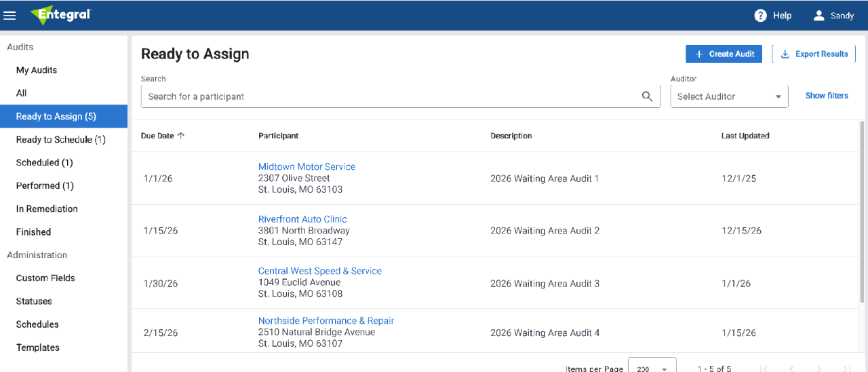Click Show filters link
The width and height of the screenshot is (868, 372).
[x=827, y=96]
